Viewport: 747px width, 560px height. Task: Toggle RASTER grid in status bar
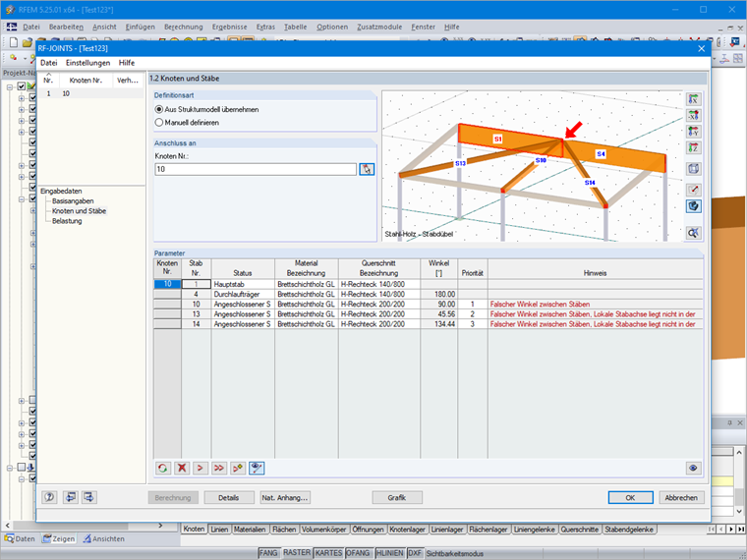(x=297, y=553)
